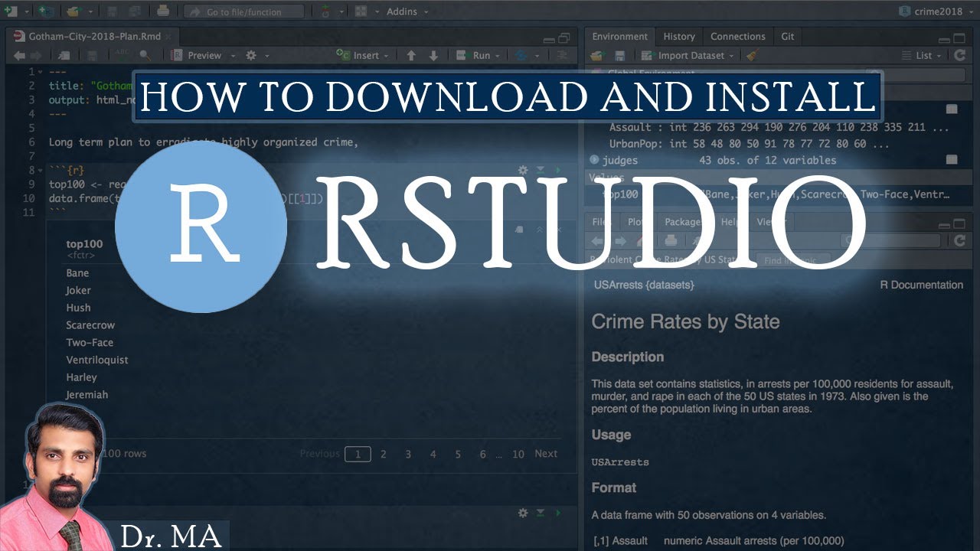The height and width of the screenshot is (551, 980).
Task: View judges data frame table icon
Action: [952, 160]
